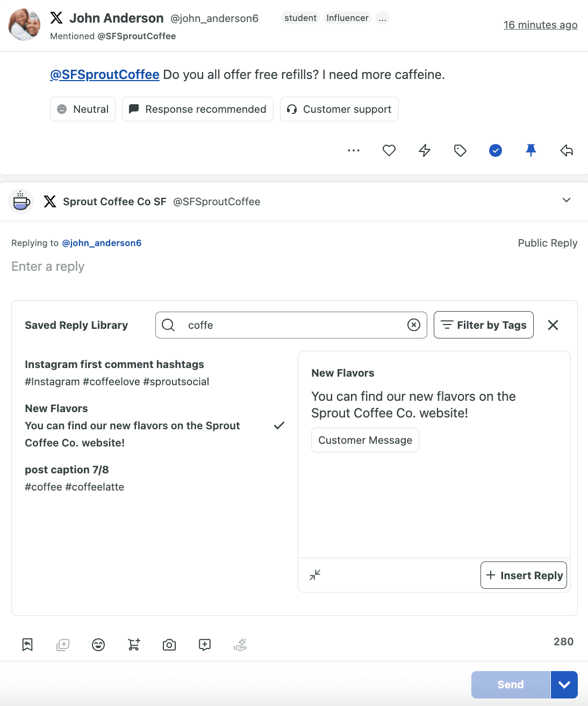
Task: Click the reply arrow icon
Action: [567, 150]
